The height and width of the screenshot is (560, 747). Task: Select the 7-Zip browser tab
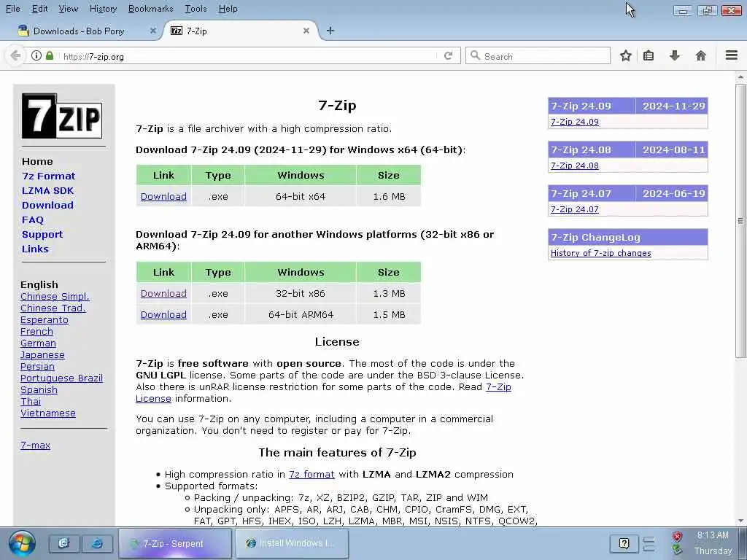[x=240, y=31]
